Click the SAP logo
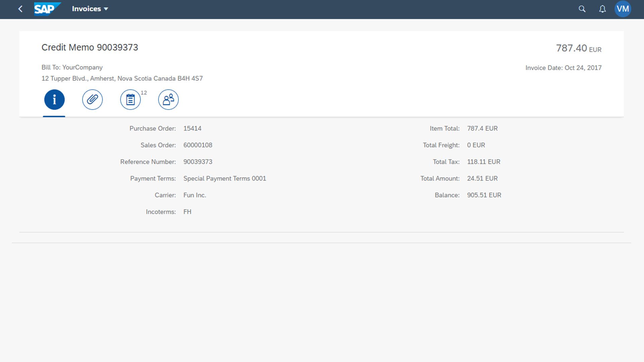Viewport: 644px width, 362px height. point(47,9)
